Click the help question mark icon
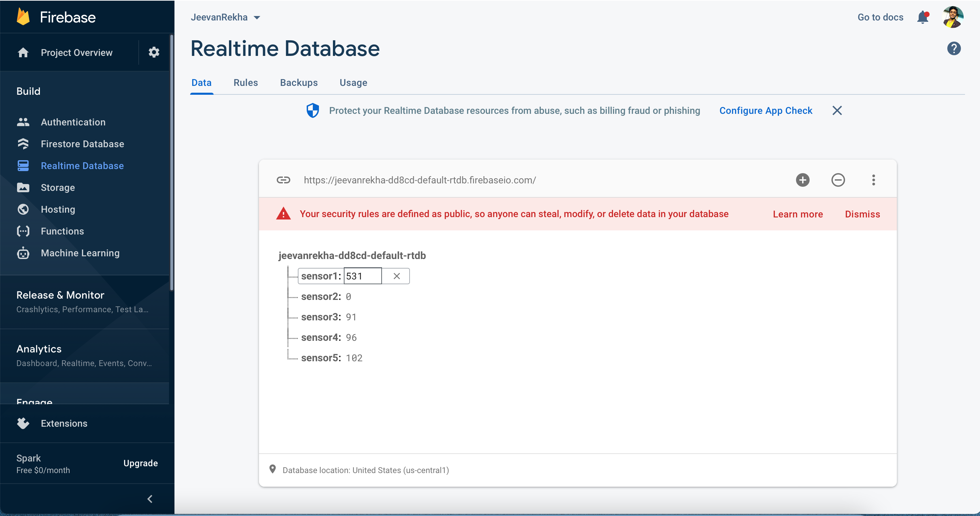The height and width of the screenshot is (516, 980). 953,49
